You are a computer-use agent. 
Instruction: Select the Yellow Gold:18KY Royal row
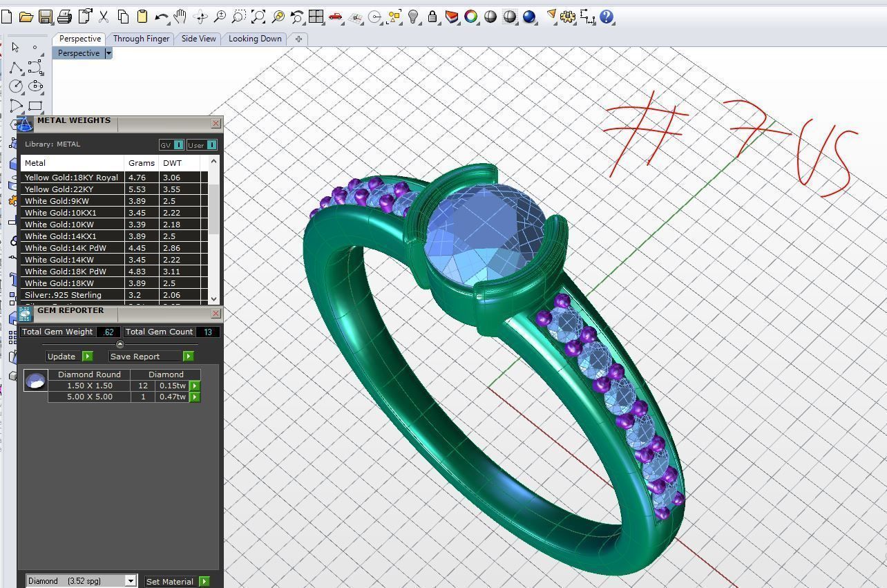point(114,178)
